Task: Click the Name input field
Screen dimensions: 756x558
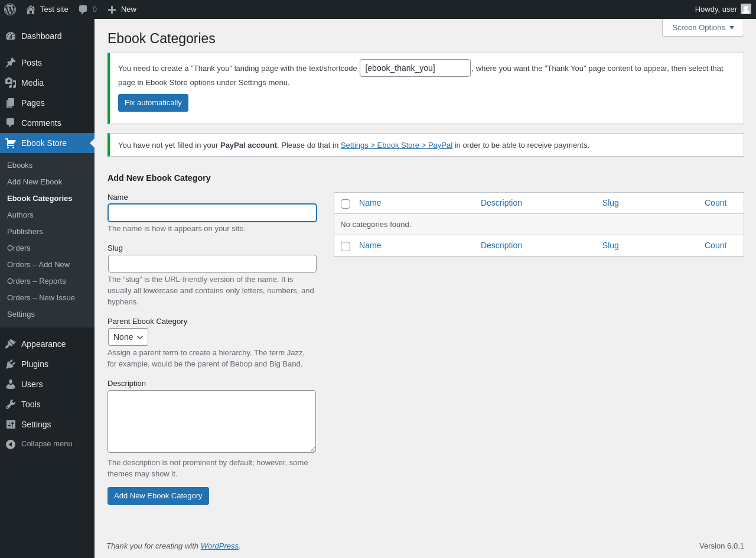Action: point(212,213)
